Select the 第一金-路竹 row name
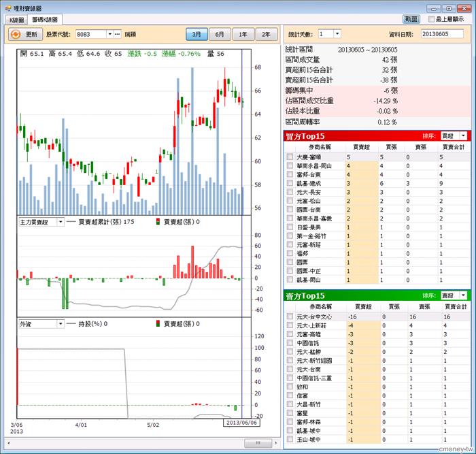Viewport: 476px width, 454px height. (x=311, y=236)
